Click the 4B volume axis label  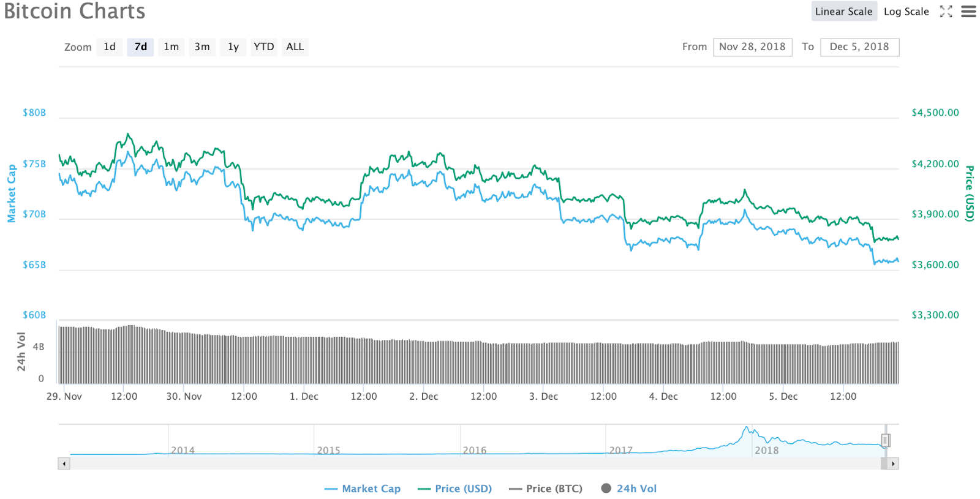pyautogui.click(x=39, y=347)
